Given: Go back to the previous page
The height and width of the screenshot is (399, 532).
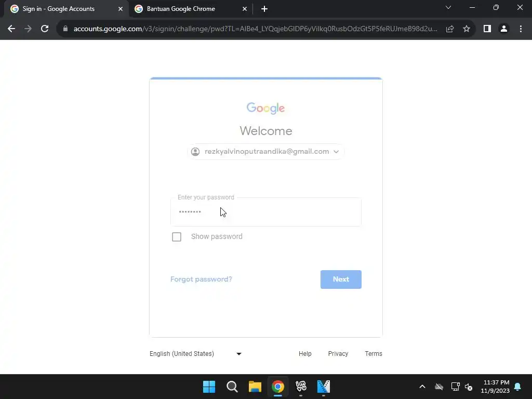Looking at the screenshot, I should click(11, 29).
